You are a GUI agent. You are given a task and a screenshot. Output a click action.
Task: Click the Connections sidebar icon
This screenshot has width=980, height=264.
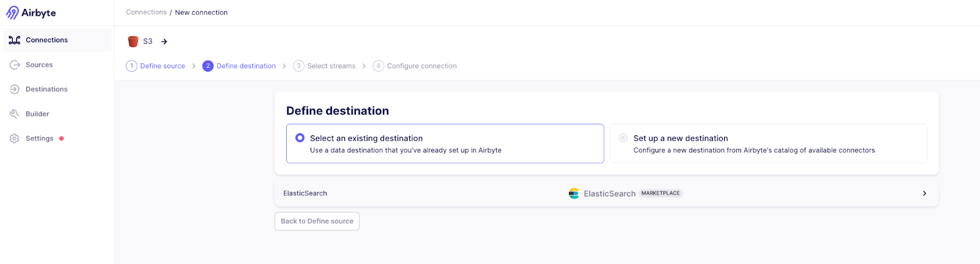(x=15, y=40)
